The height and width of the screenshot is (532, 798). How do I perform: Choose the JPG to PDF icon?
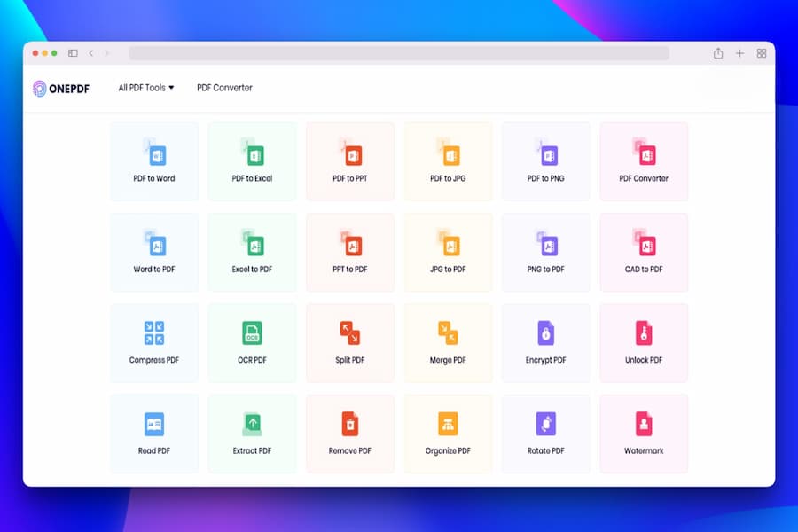[x=449, y=242]
